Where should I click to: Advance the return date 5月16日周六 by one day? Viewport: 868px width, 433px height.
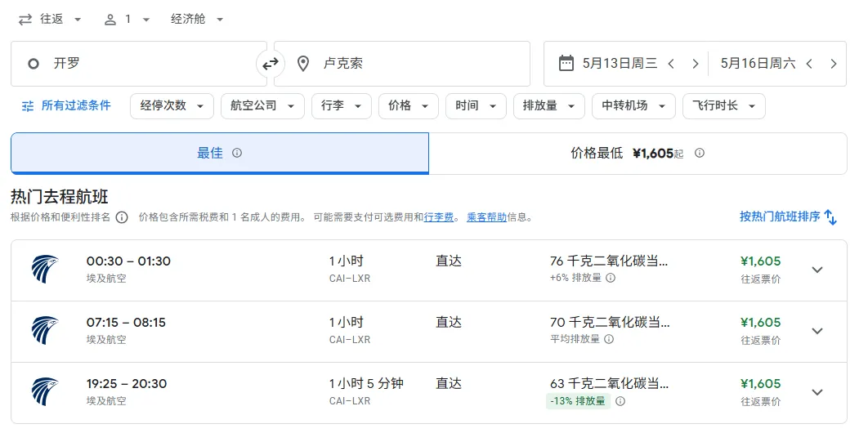click(833, 64)
